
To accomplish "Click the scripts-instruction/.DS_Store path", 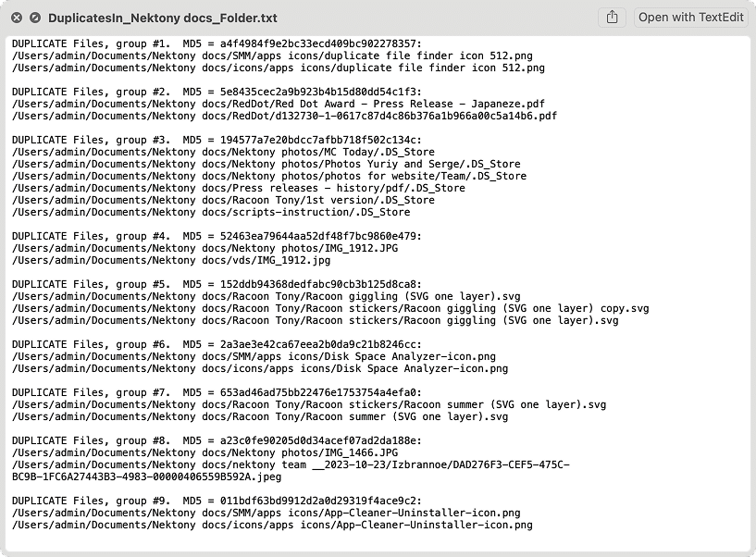I will pyautogui.click(x=211, y=213).
